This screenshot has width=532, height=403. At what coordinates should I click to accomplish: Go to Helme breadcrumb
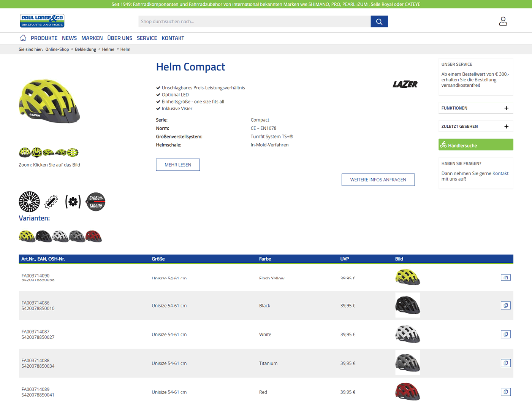tap(108, 49)
